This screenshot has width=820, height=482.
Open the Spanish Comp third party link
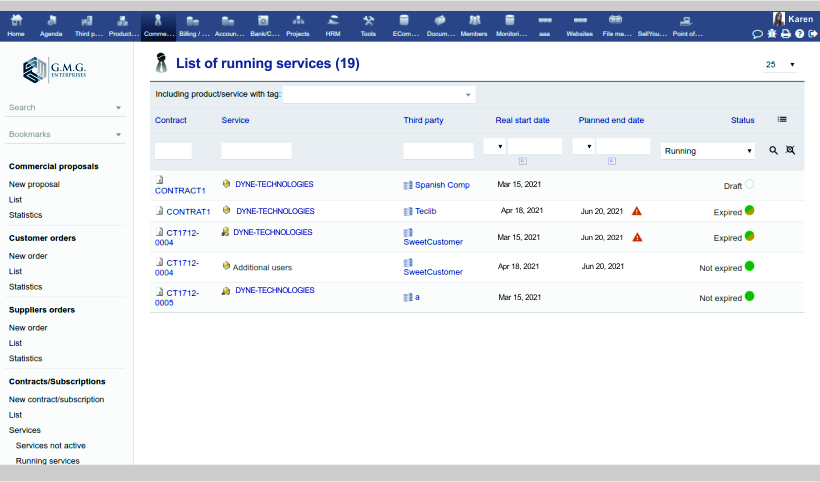click(441, 185)
